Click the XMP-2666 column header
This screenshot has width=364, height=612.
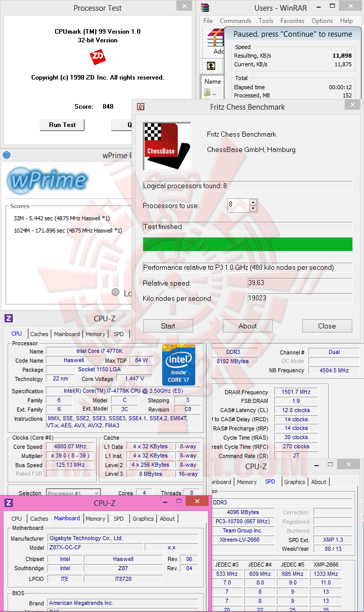pos(326,565)
